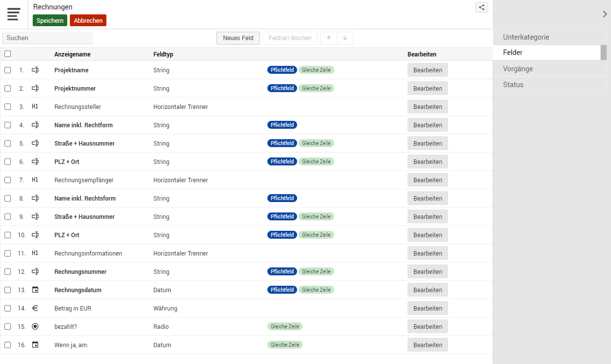Click the Pflichtfeld badge on Rechnungsnummer
Image resolution: width=611 pixels, height=364 pixels.
pyautogui.click(x=282, y=271)
